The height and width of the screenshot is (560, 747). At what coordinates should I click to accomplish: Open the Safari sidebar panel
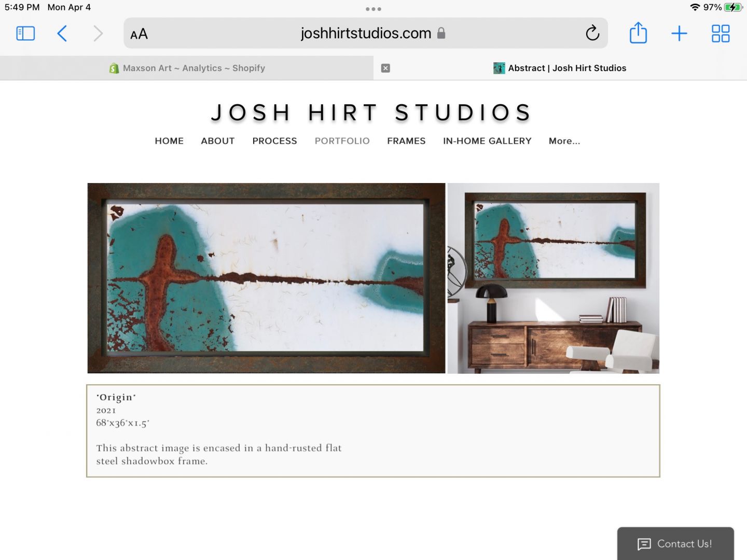[x=25, y=34]
